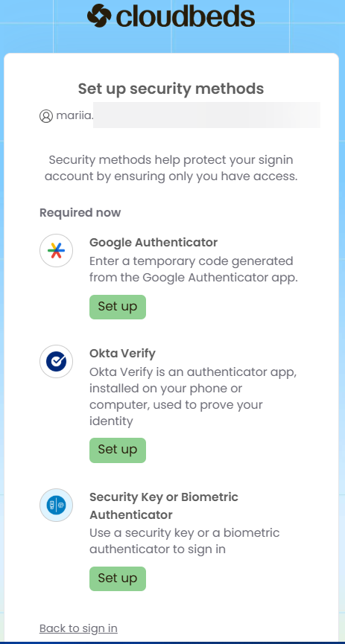Click the biometric authenticator sign in description
The width and height of the screenshot is (345, 644).
pos(185,541)
